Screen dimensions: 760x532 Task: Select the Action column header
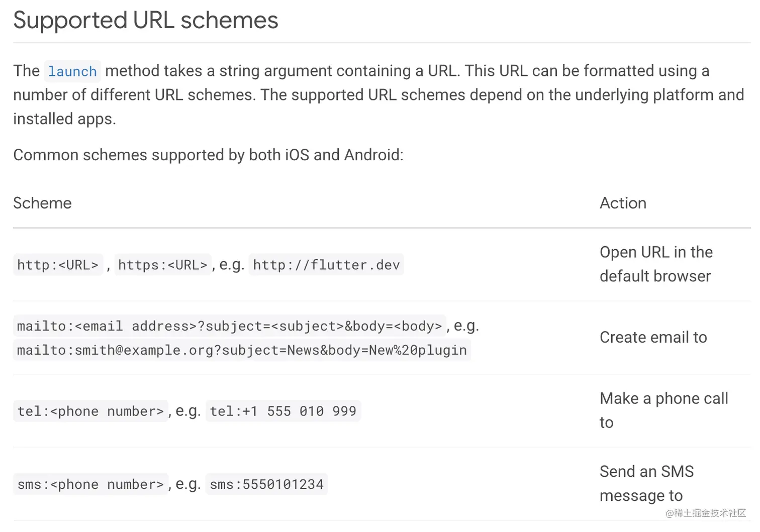pos(623,203)
